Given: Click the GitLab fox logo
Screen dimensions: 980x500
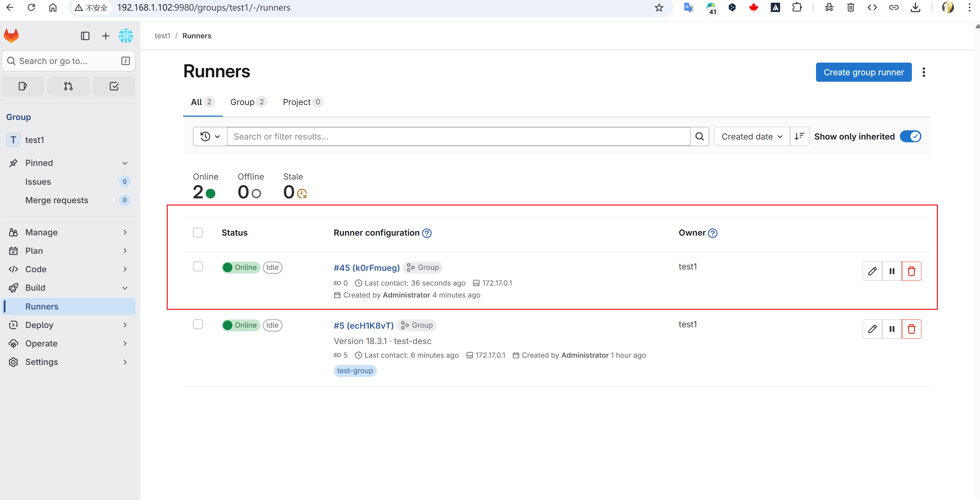Looking at the screenshot, I should pos(11,36).
